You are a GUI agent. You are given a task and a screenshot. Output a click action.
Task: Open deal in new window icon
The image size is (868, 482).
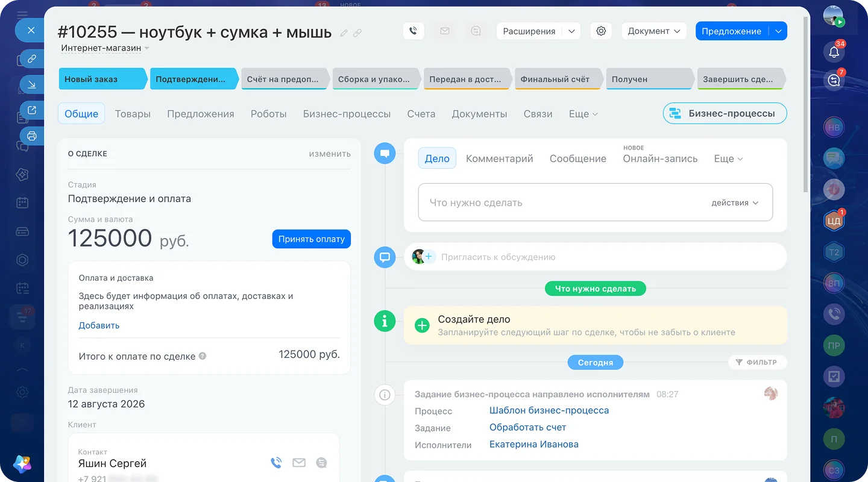pos(32,110)
